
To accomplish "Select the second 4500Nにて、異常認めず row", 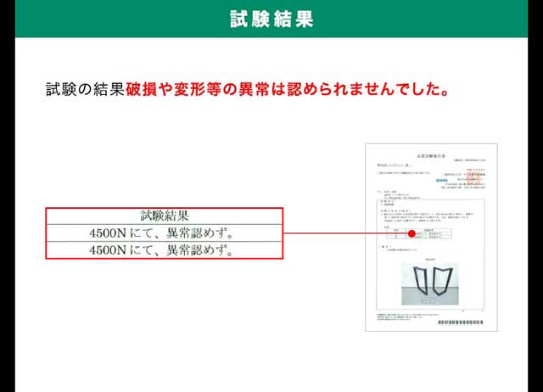I will (x=163, y=250).
